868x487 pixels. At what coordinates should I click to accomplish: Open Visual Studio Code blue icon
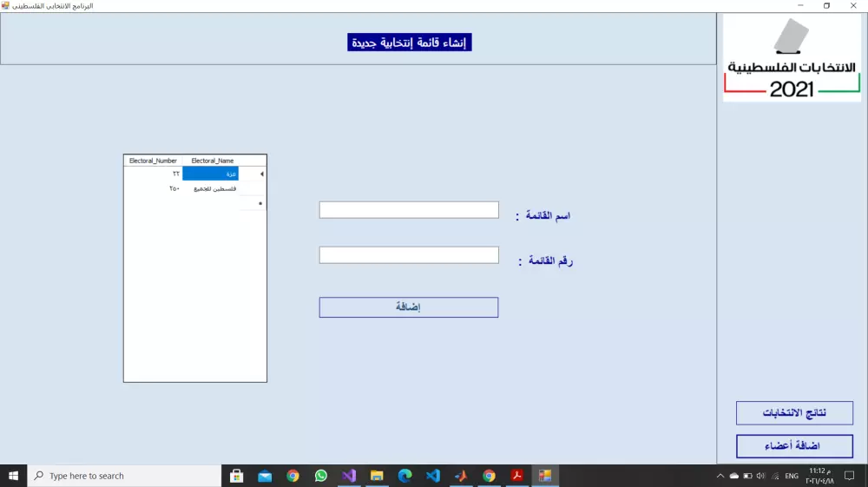433,476
